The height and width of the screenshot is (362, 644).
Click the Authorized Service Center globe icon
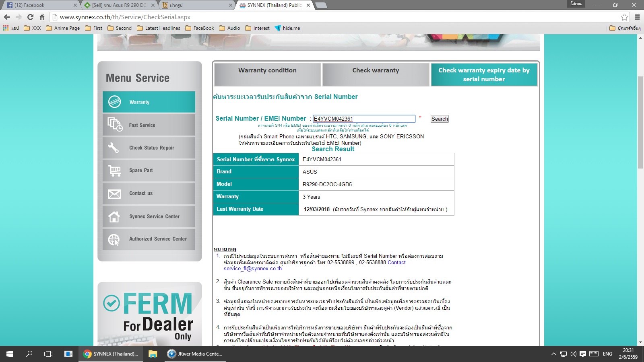click(114, 239)
